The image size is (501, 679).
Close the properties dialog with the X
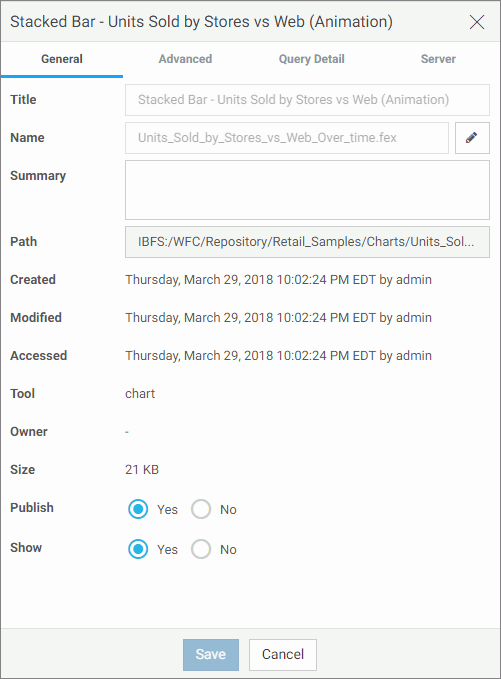477,22
